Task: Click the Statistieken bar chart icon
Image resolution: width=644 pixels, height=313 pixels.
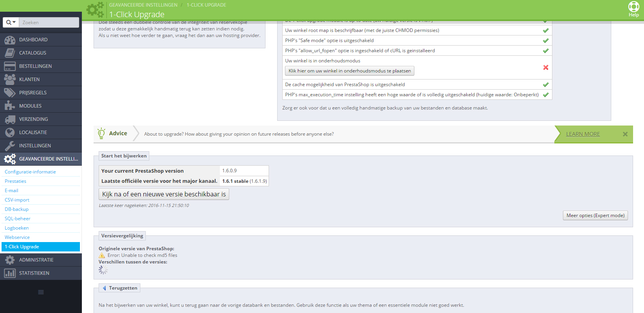Action: 10,273
